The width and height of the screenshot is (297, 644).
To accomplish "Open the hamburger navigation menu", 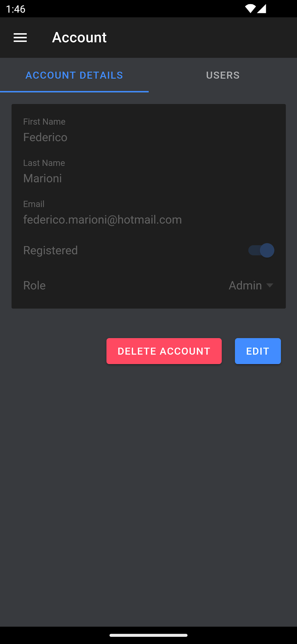I will (20, 38).
